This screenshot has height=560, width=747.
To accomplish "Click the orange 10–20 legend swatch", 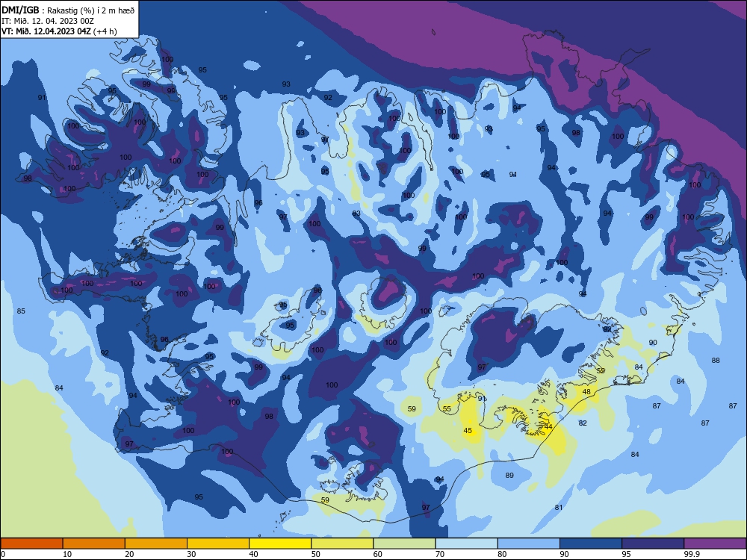I will (94, 544).
